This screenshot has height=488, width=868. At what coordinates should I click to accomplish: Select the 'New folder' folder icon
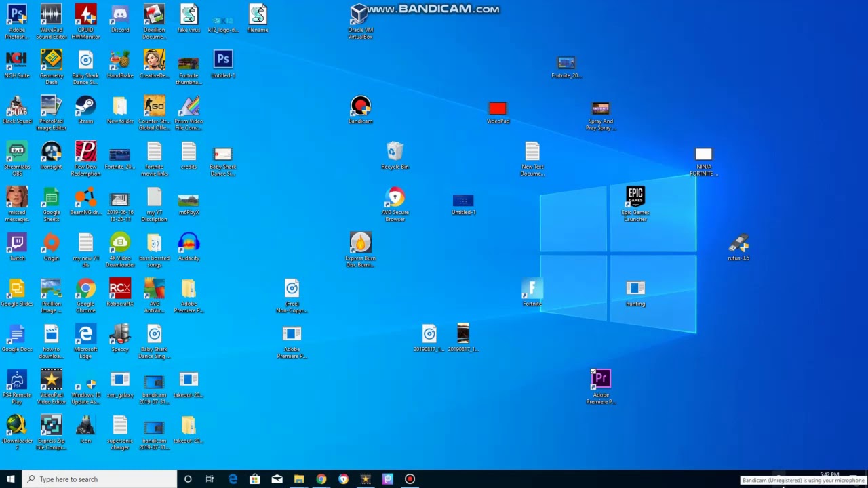(120, 109)
